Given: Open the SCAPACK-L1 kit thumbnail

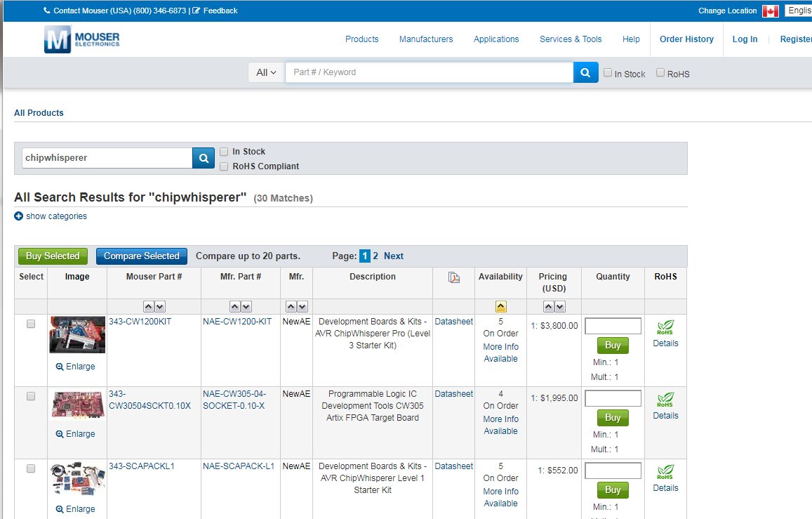Looking at the screenshot, I should click(78, 479).
